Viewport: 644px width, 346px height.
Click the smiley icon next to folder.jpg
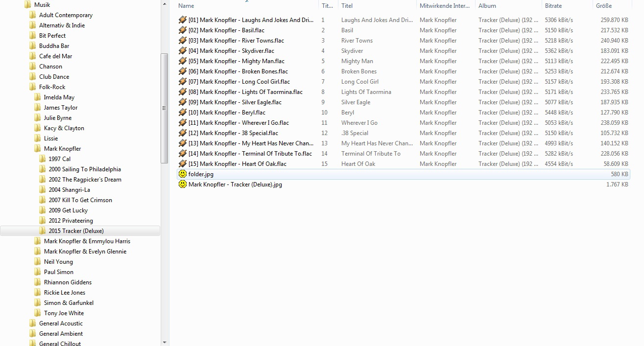(x=183, y=174)
